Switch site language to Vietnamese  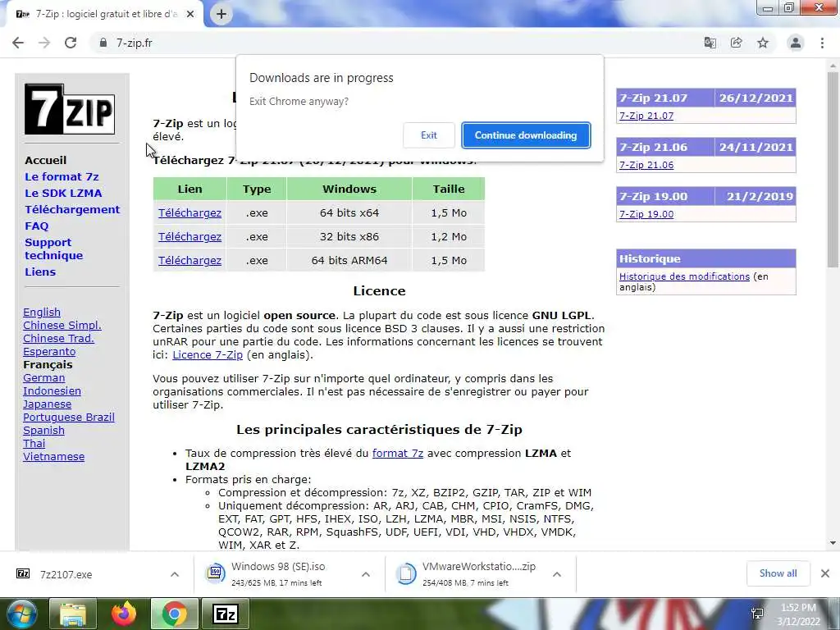tap(53, 457)
